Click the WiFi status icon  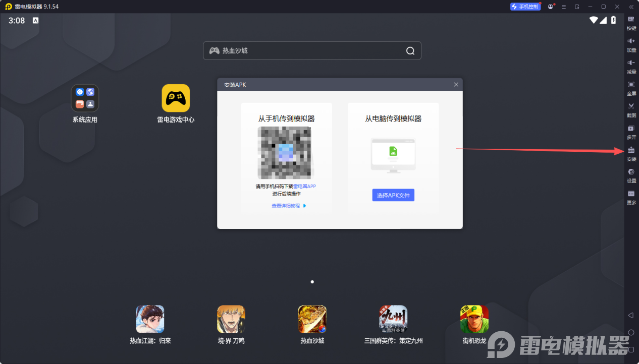tap(594, 20)
